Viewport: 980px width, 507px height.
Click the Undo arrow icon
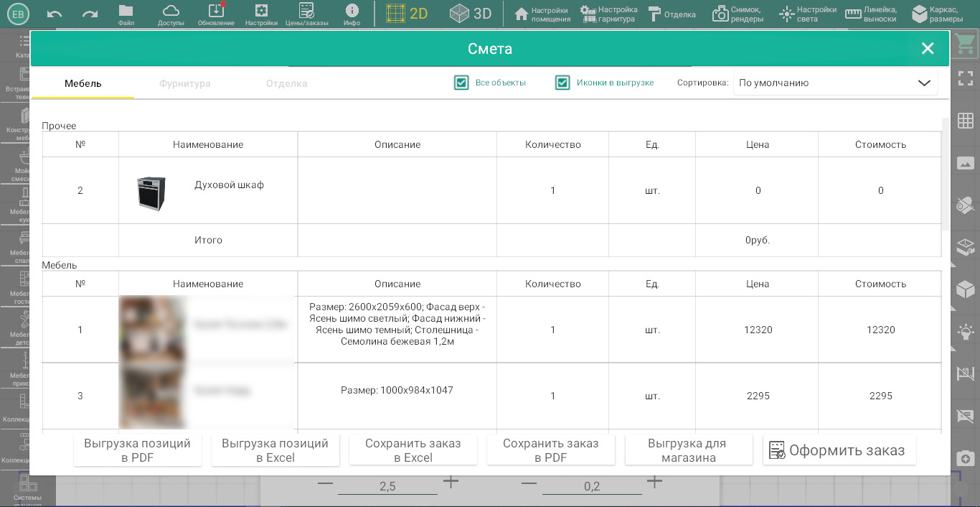55,14
